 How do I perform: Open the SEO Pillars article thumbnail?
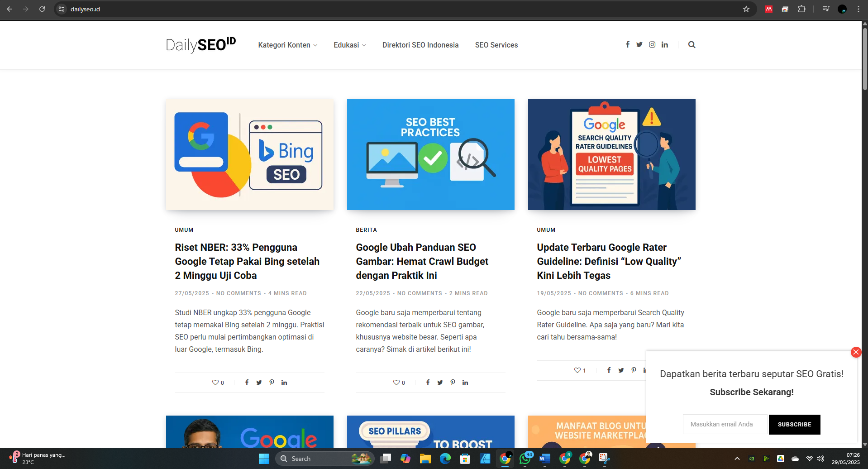click(431, 431)
